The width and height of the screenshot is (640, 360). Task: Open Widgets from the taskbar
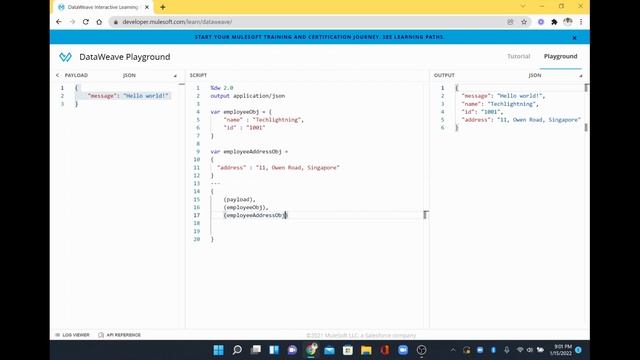click(274, 350)
